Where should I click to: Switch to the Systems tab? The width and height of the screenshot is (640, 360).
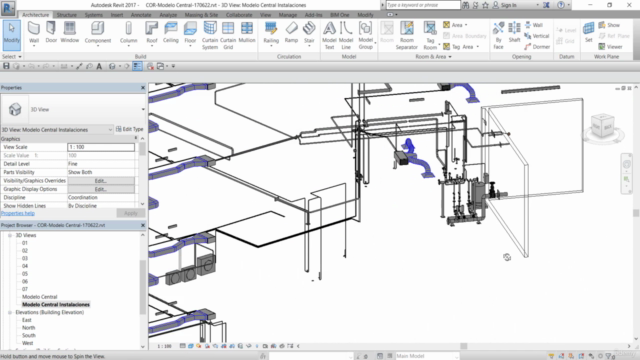pyautogui.click(x=93, y=15)
